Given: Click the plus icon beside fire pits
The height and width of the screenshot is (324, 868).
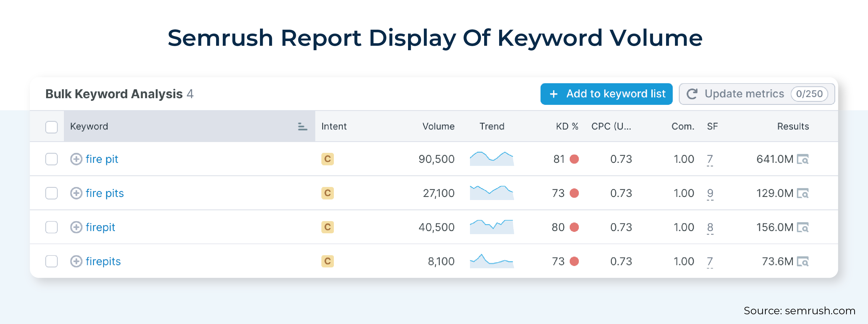Looking at the screenshot, I should [76, 193].
